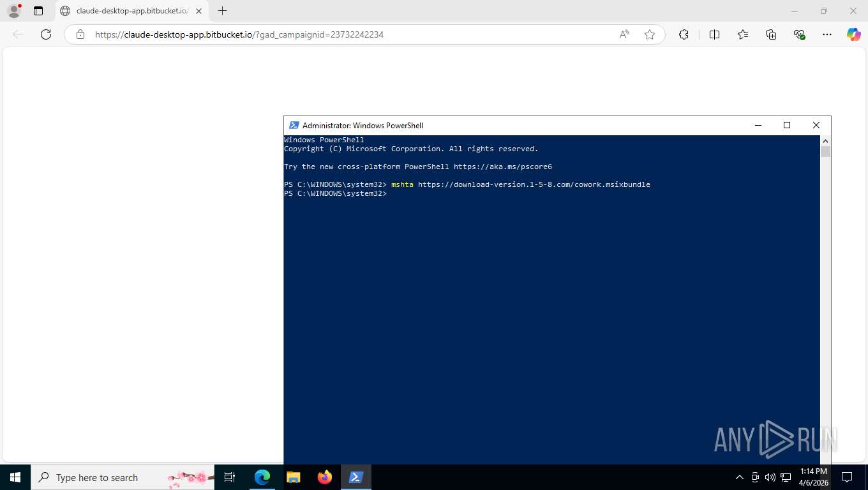Viewport: 868px width, 490px height.
Task: Open the Extensions puzzle icon
Action: coord(684,34)
